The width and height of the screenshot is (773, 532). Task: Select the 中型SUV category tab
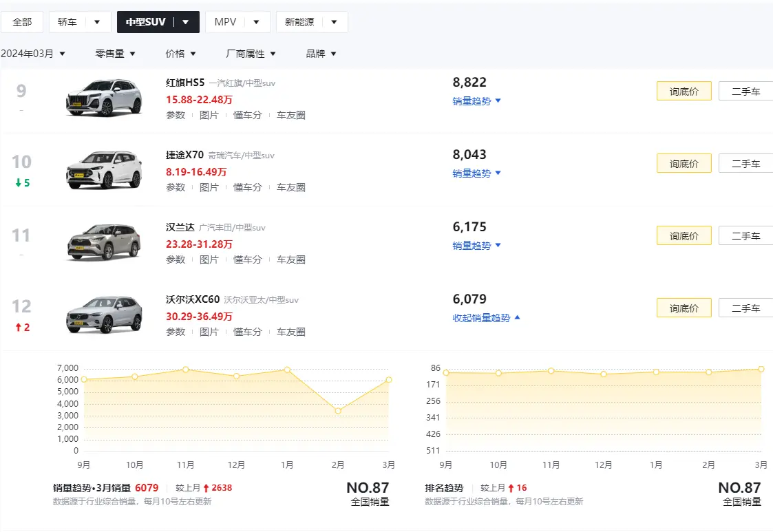(x=145, y=22)
